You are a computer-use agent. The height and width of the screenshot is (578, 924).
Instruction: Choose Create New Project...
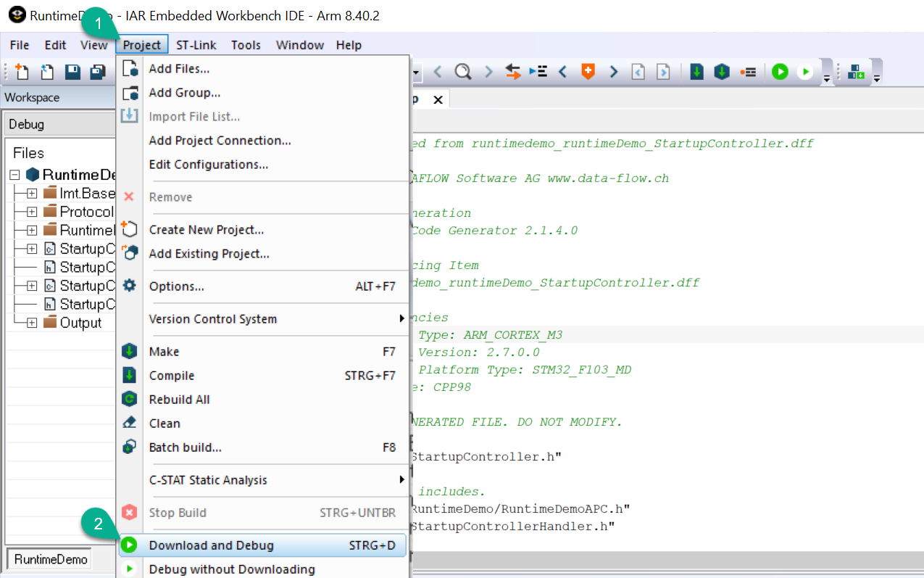click(262, 230)
